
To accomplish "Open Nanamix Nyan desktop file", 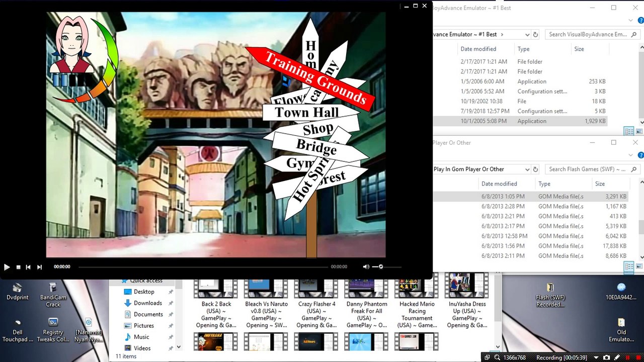I will tap(89, 330).
